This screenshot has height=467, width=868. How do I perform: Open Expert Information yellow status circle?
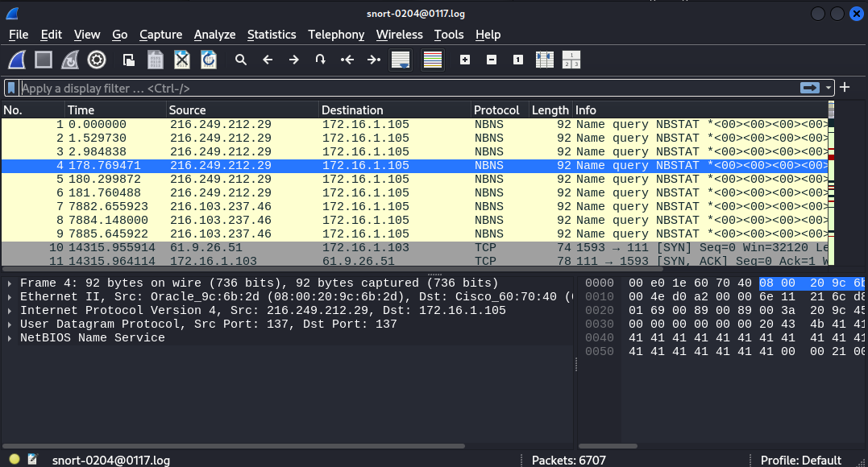(x=15, y=459)
